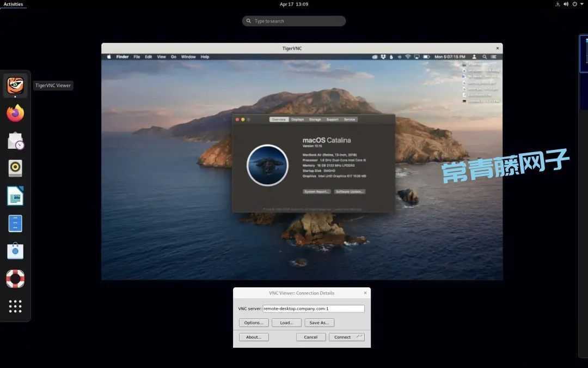Screen dimensions: 588x368
Task: Select the TigerVNC window title bar
Action: [x=302, y=48]
